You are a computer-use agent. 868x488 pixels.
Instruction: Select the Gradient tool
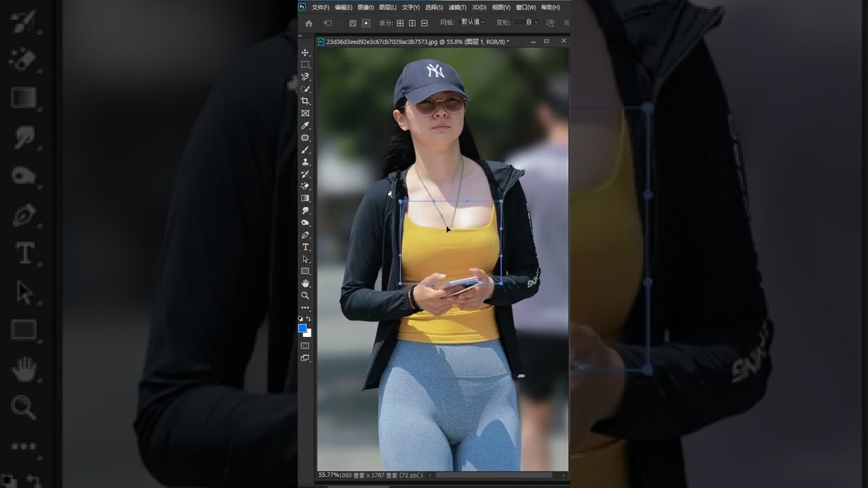(x=305, y=198)
